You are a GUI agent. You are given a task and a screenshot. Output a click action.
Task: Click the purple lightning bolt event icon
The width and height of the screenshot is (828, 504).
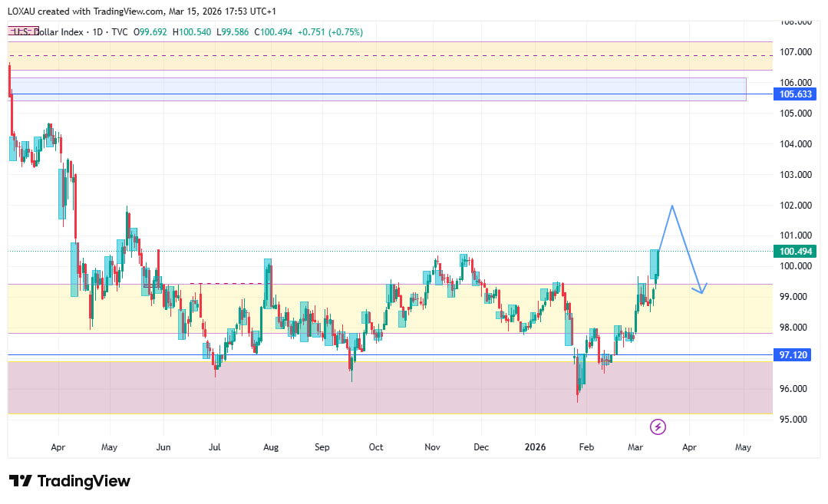pyautogui.click(x=657, y=426)
